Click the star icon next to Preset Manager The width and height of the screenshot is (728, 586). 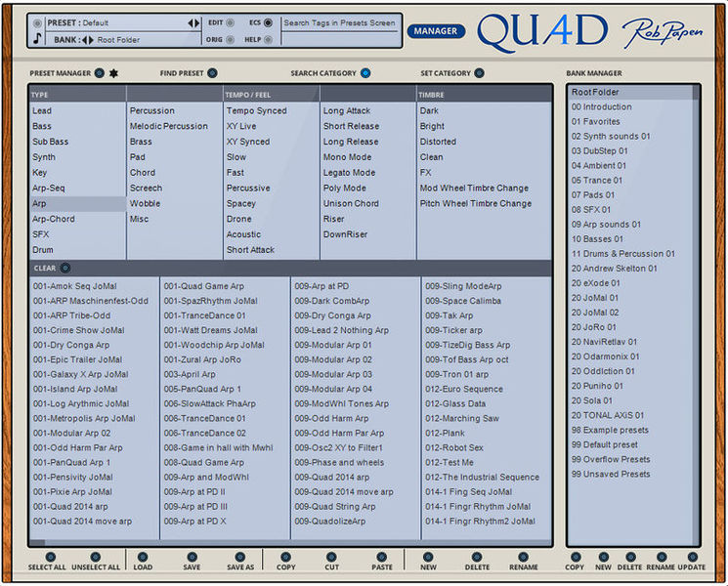(x=113, y=73)
